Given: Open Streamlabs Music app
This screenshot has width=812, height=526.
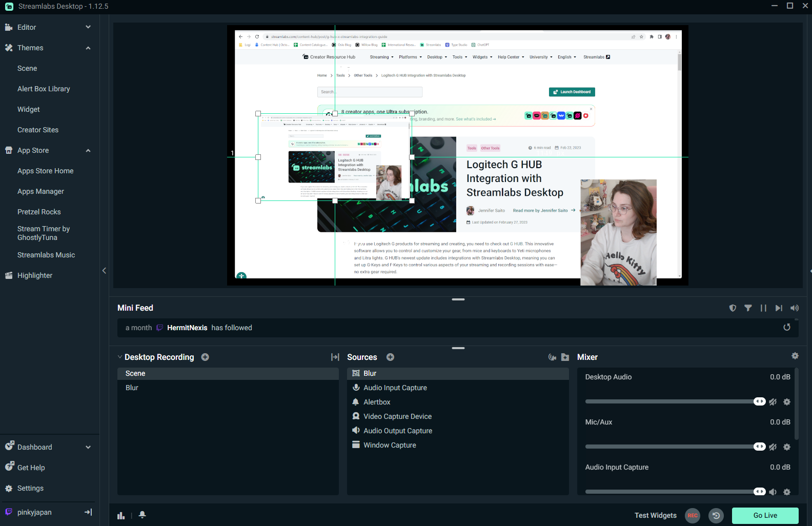Looking at the screenshot, I should [46, 255].
